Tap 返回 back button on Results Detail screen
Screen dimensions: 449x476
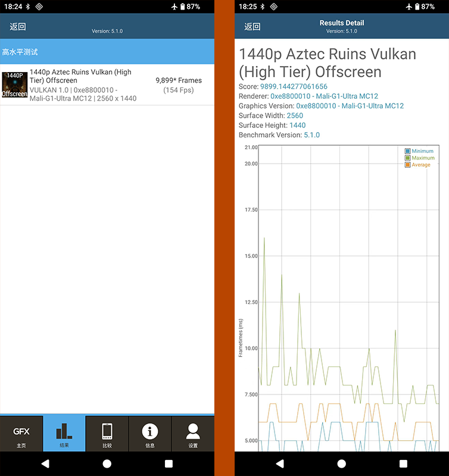252,27
